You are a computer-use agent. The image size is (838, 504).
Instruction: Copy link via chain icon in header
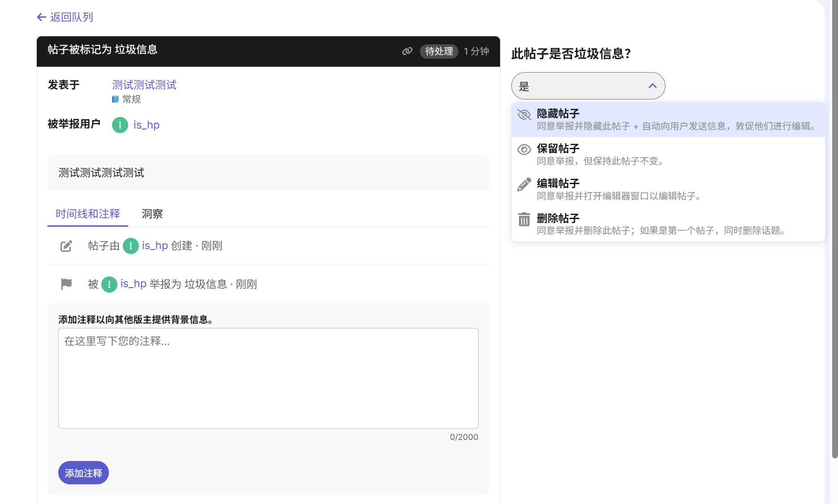point(407,51)
